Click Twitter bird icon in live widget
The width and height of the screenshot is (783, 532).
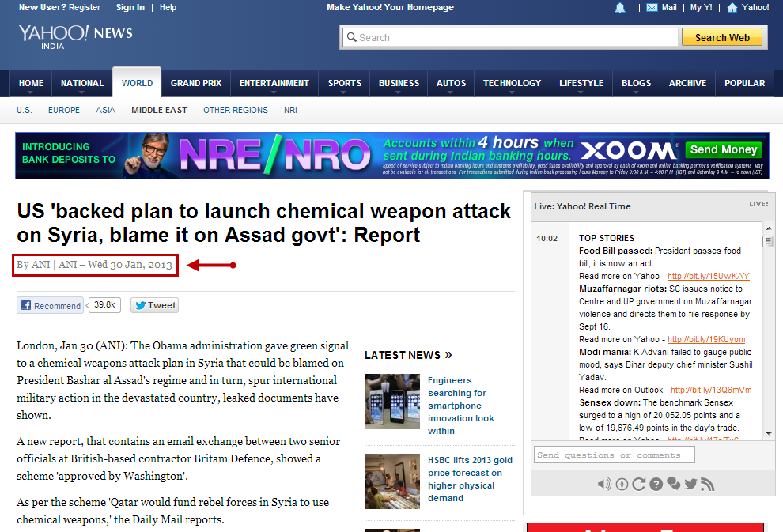click(690, 484)
